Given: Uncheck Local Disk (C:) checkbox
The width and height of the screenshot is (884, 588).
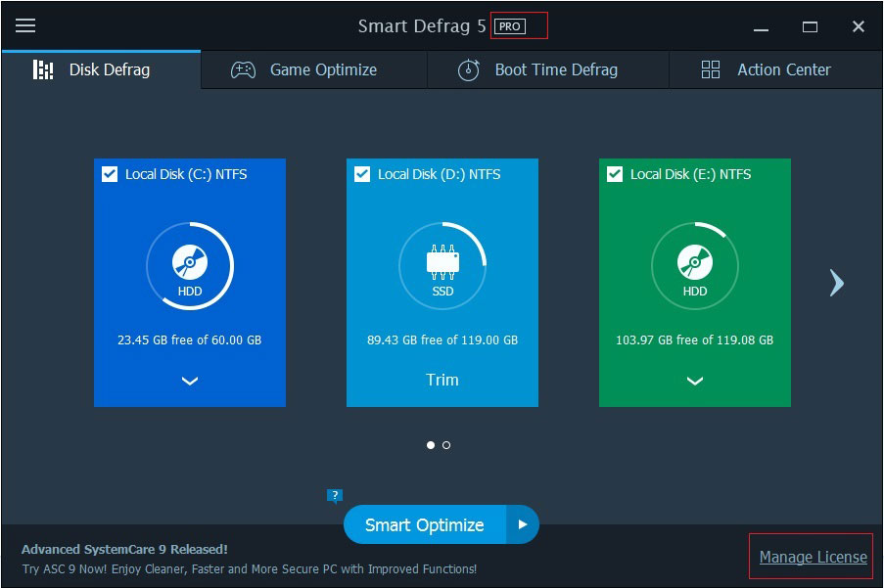Looking at the screenshot, I should point(110,174).
